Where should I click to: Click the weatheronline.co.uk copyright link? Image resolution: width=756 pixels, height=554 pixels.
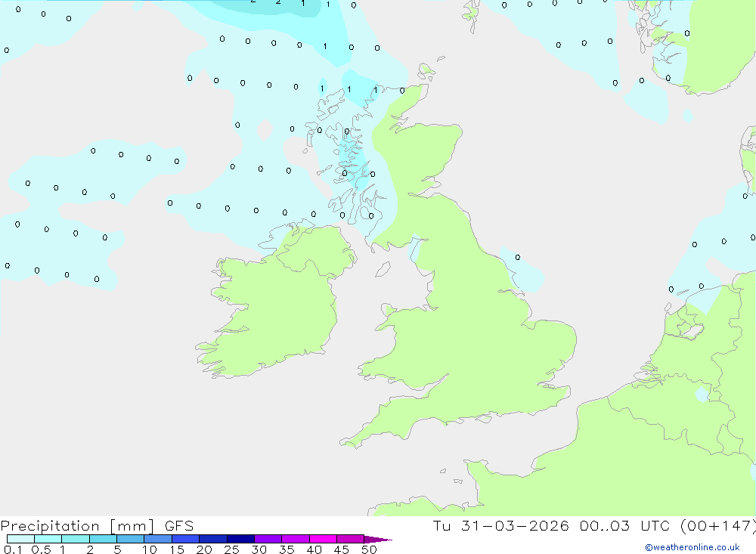tap(692, 547)
